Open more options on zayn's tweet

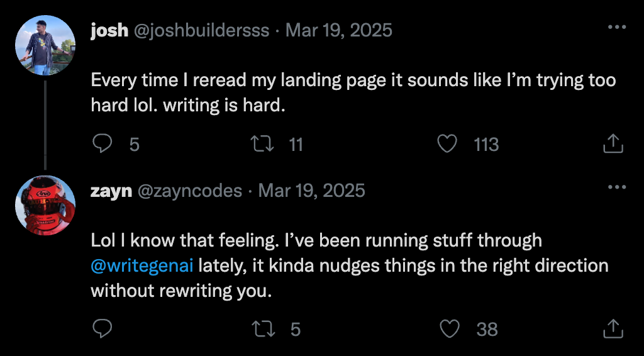click(616, 187)
